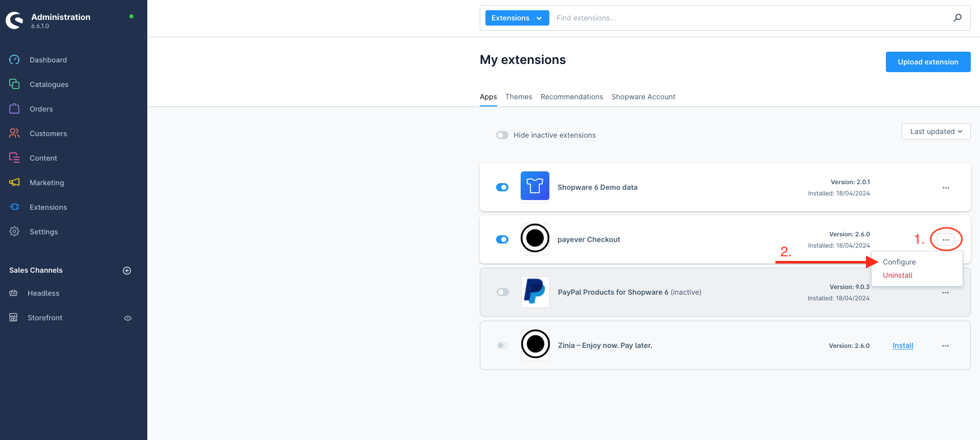
Task: Click the Orders bag icon
Action: pos(14,109)
